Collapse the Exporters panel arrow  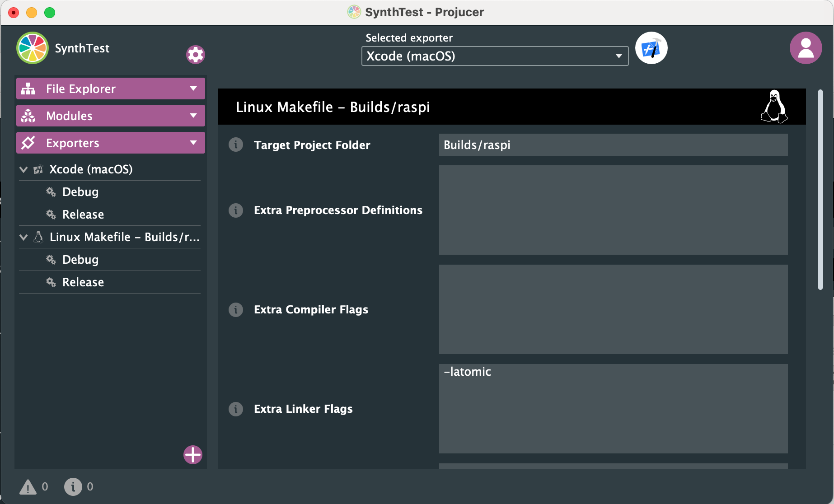[193, 143]
